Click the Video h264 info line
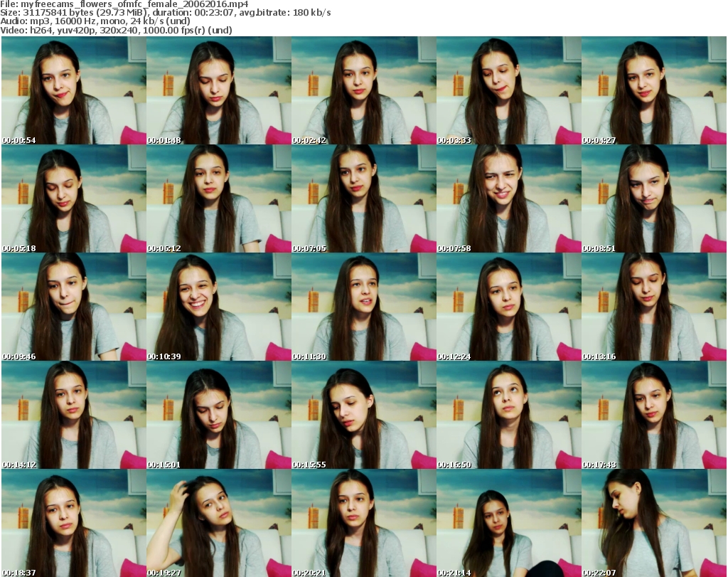 (x=116, y=30)
